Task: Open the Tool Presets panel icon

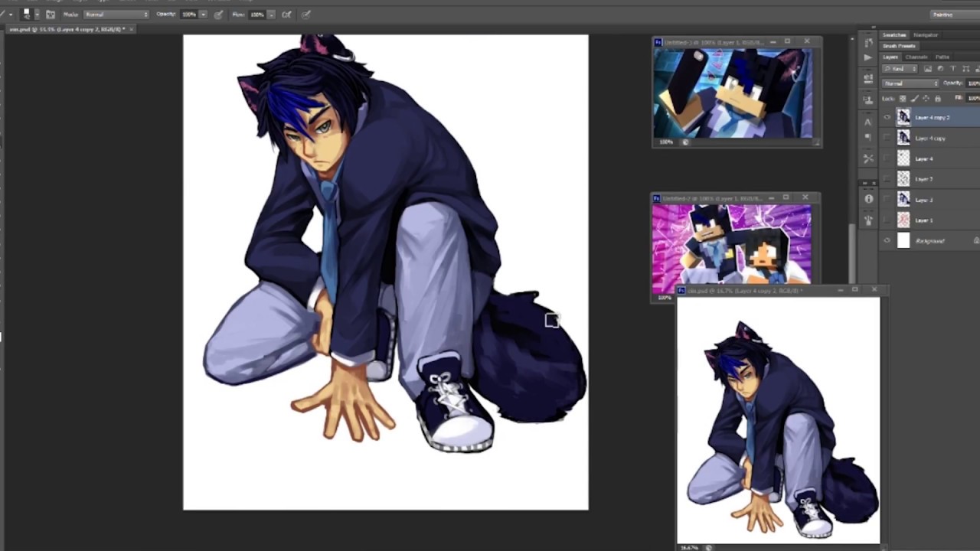Action: (x=868, y=158)
